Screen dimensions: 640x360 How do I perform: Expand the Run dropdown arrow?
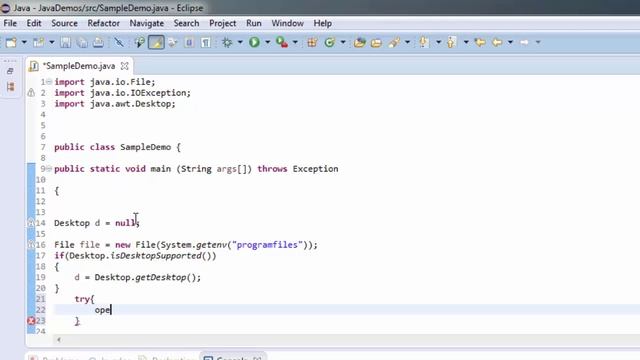(x=267, y=42)
